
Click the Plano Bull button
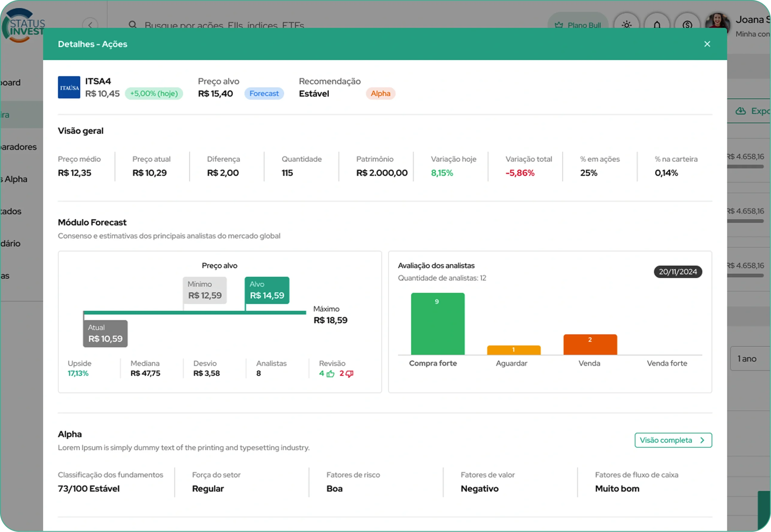tap(578, 24)
